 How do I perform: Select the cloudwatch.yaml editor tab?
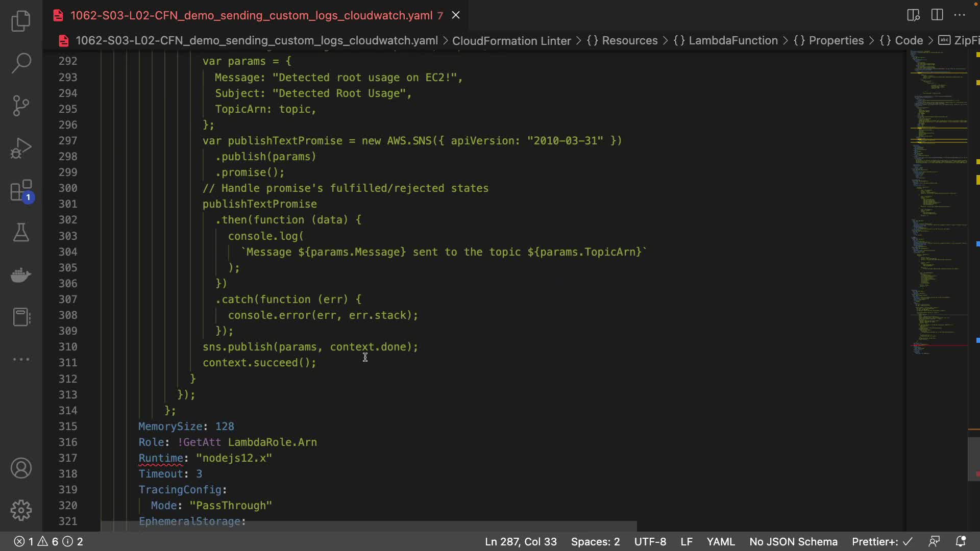(251, 15)
